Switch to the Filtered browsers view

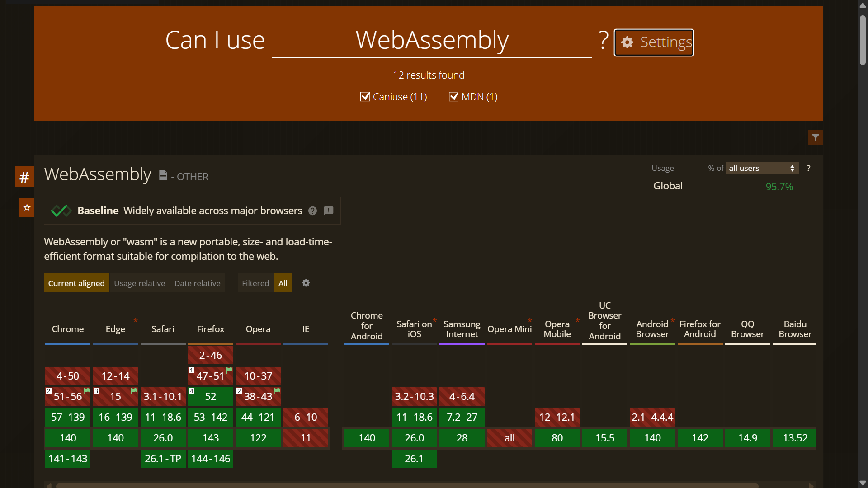255,283
